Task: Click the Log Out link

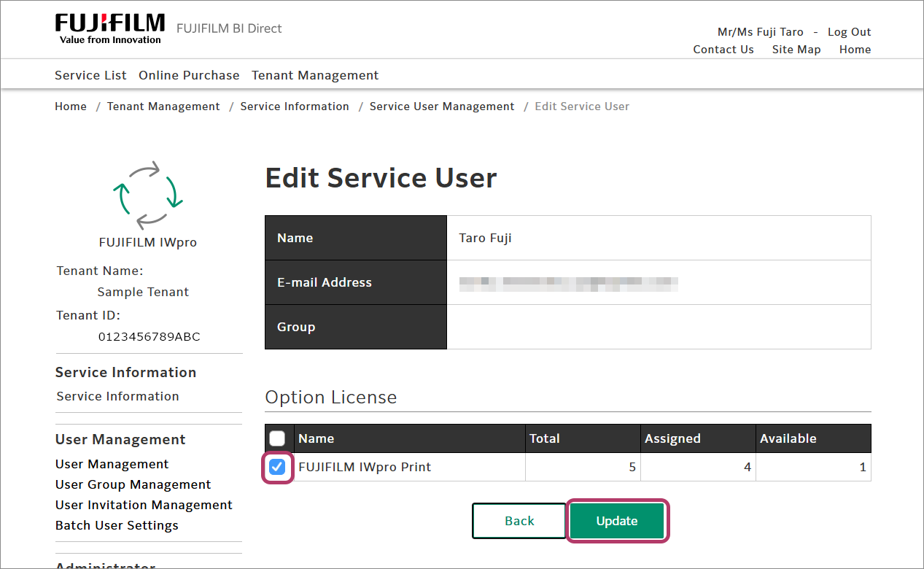Action: [x=849, y=32]
